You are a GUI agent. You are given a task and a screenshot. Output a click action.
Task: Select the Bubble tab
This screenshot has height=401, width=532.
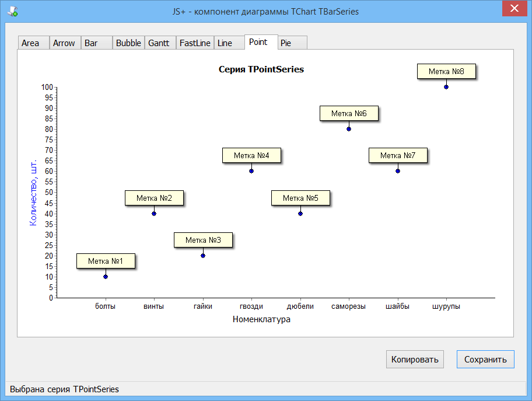click(x=128, y=43)
